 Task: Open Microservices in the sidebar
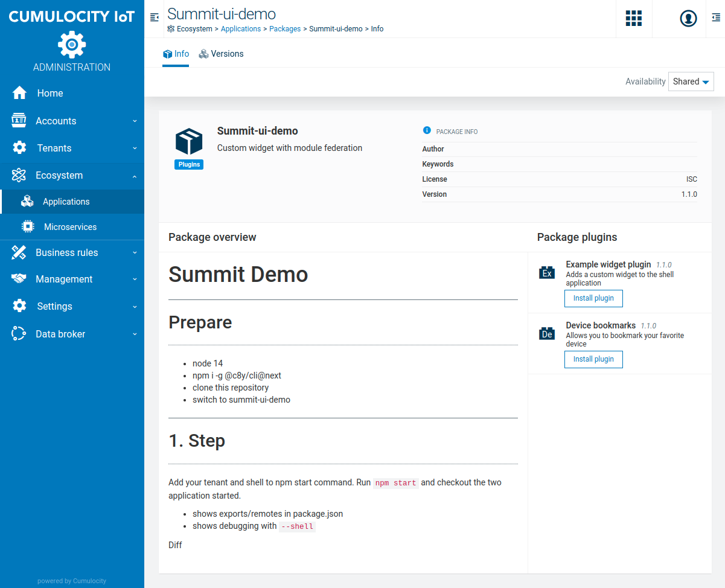(x=70, y=227)
